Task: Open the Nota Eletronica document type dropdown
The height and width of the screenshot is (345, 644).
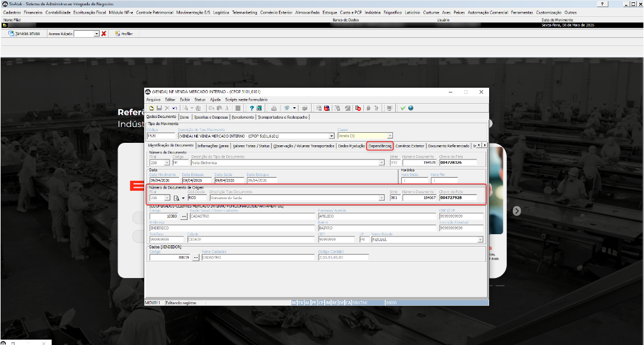Action: pyautogui.click(x=381, y=163)
